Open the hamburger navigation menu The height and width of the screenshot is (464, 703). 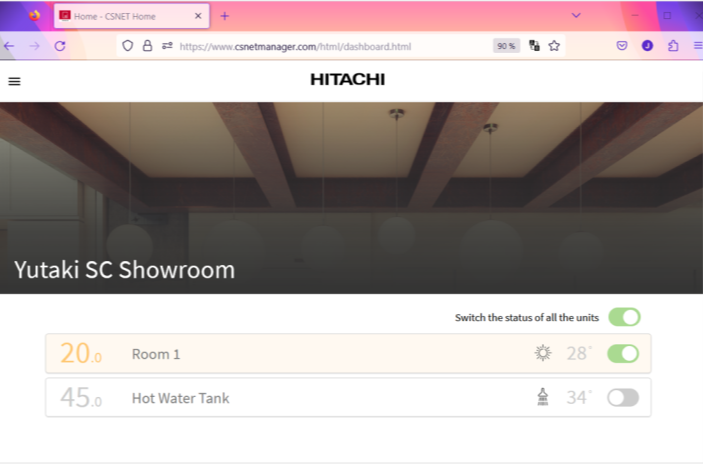pyautogui.click(x=14, y=81)
